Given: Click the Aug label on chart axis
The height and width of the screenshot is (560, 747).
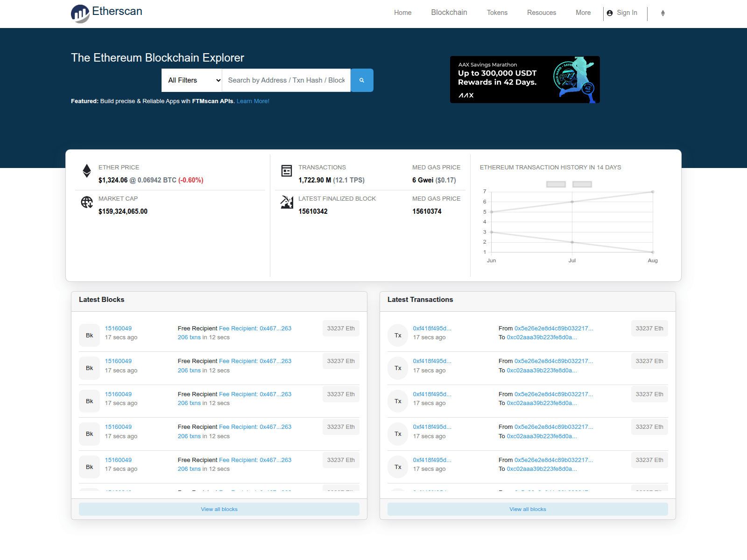Looking at the screenshot, I should [653, 260].
